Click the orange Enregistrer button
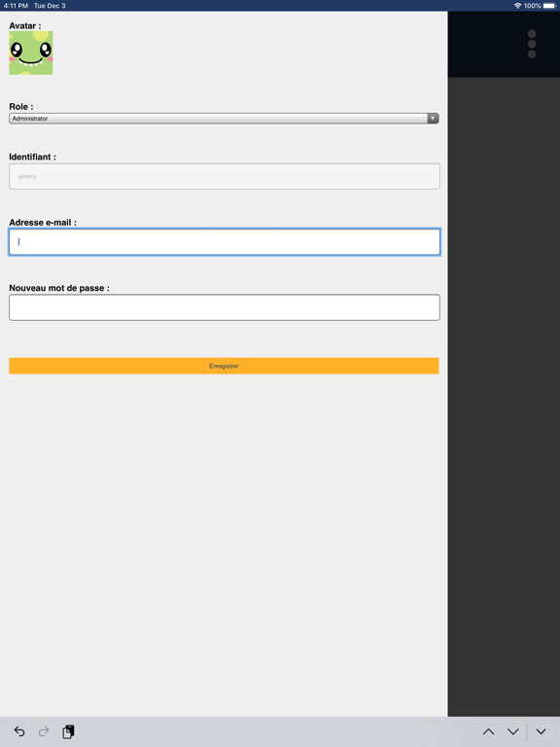Image resolution: width=560 pixels, height=747 pixels. [x=224, y=366]
